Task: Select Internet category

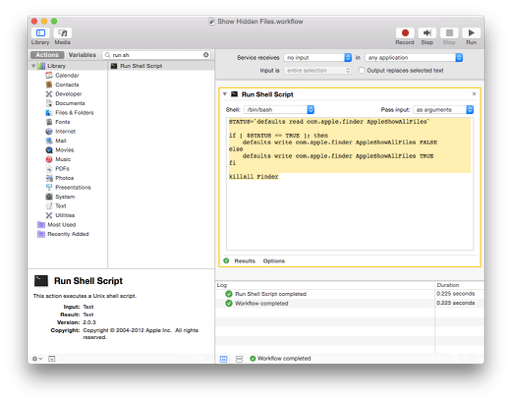Action: point(65,131)
